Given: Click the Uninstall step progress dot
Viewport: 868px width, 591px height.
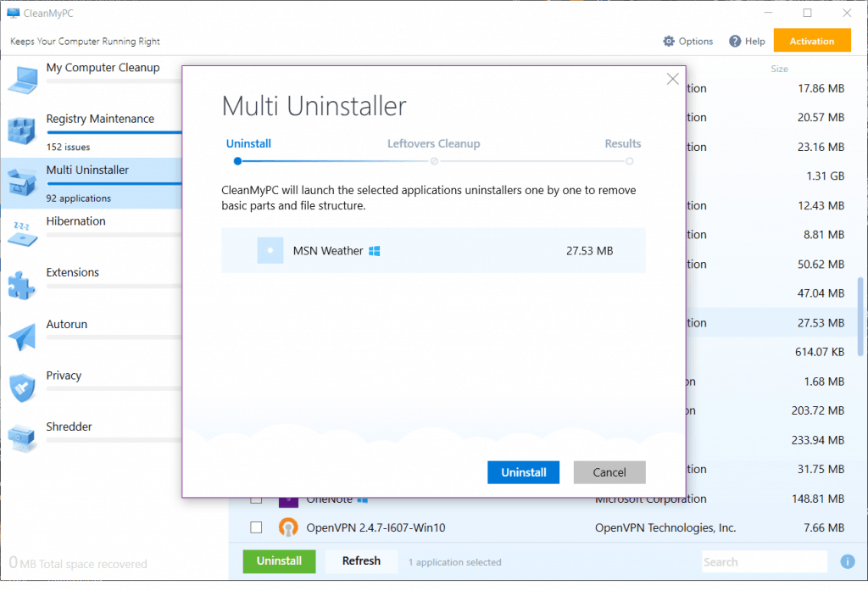Looking at the screenshot, I should (x=237, y=161).
